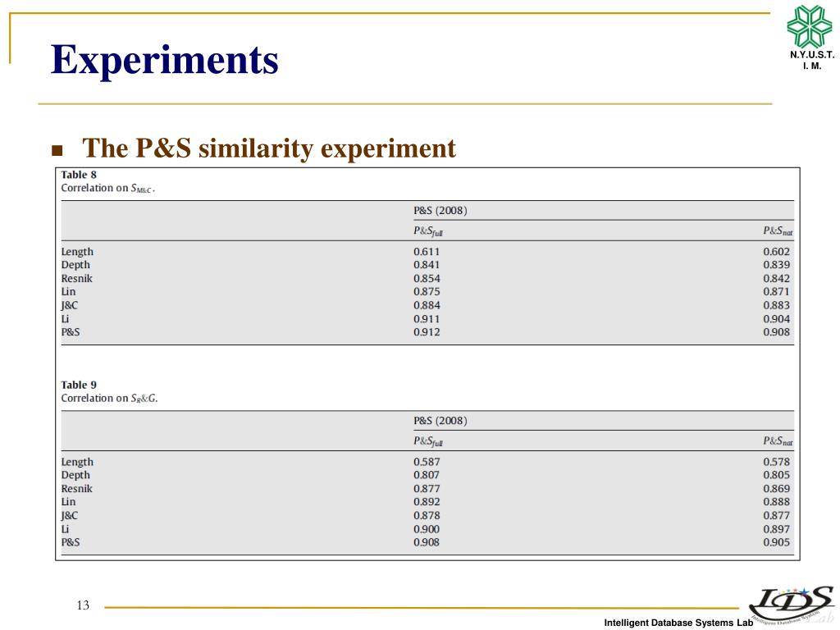Click the "Li" row label in Table 9
The image size is (840, 630).
click(66, 529)
